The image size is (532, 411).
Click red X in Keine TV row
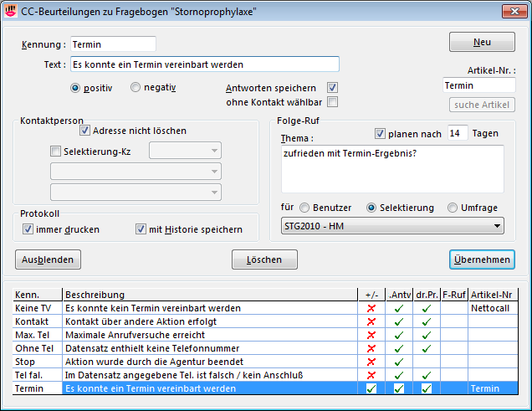pos(371,308)
